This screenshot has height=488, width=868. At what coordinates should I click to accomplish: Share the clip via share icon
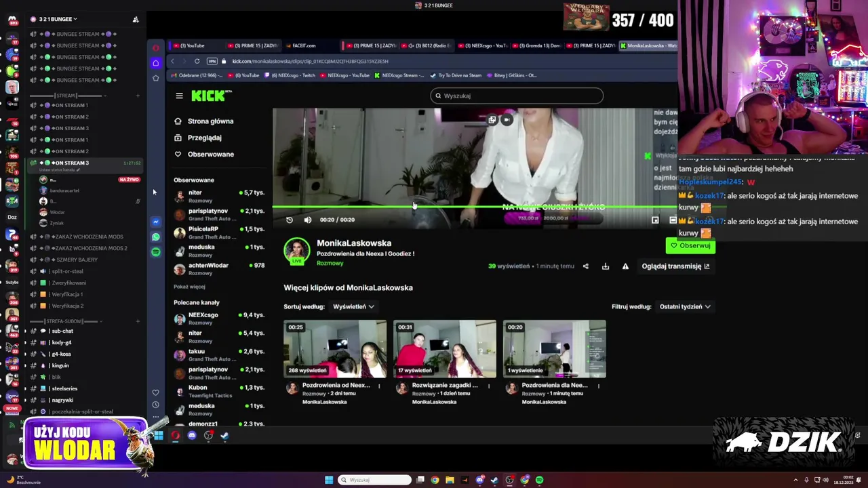point(586,266)
